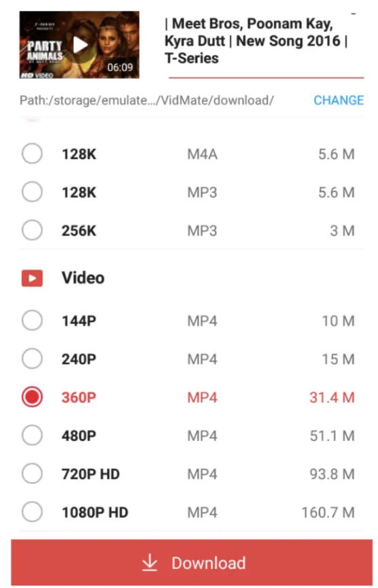The image size is (378, 588).
Task: Click the 31.4 M size label
Action: [332, 397]
